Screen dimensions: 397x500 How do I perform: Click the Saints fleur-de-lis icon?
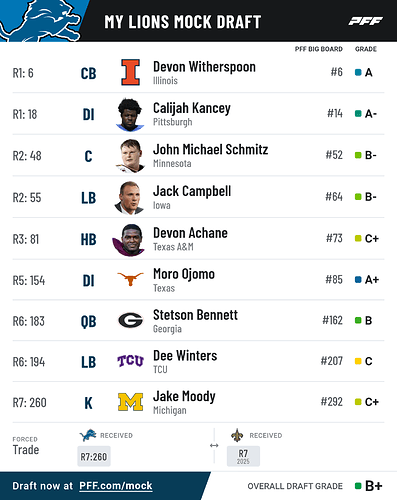click(x=237, y=435)
